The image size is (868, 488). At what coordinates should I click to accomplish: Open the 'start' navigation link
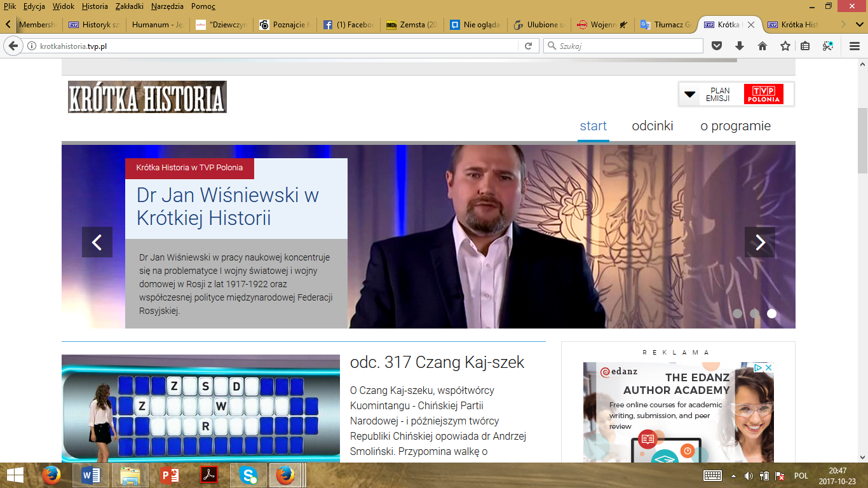point(593,126)
